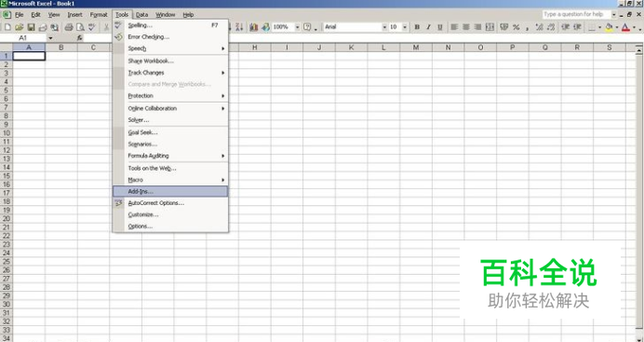Choose Share Workbook menu entry
644x342 pixels.
[x=170, y=61]
